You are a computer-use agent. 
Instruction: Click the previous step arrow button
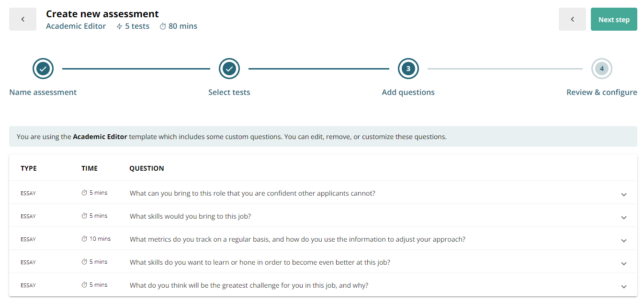572,19
